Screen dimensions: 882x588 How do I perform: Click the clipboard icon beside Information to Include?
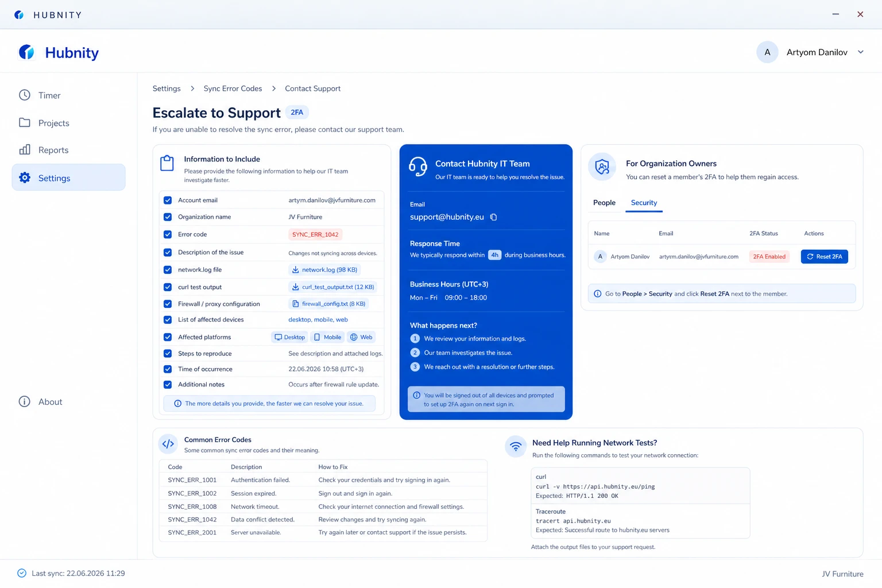click(167, 163)
